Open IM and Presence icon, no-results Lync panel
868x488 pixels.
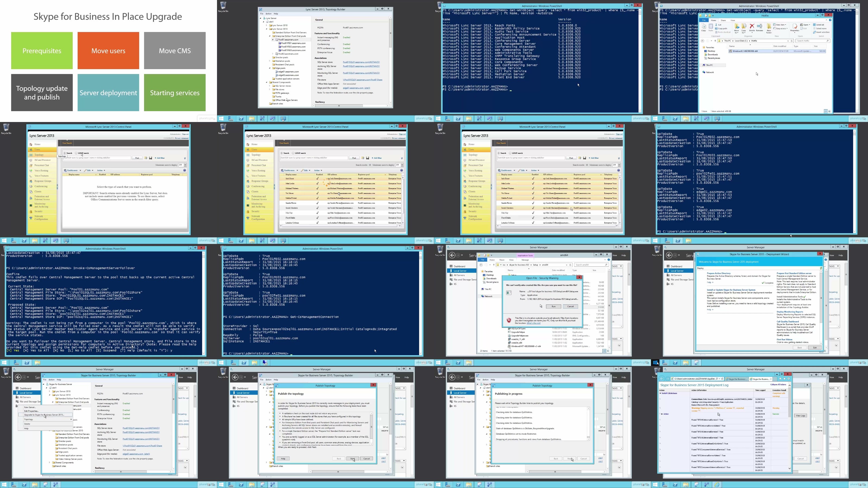(31, 160)
